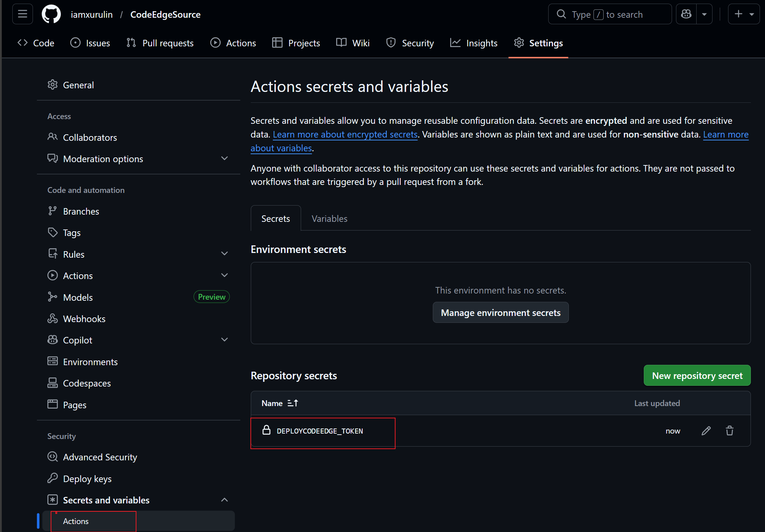Collapse the Secrets and variables section
The width and height of the screenshot is (765, 532).
tap(224, 500)
